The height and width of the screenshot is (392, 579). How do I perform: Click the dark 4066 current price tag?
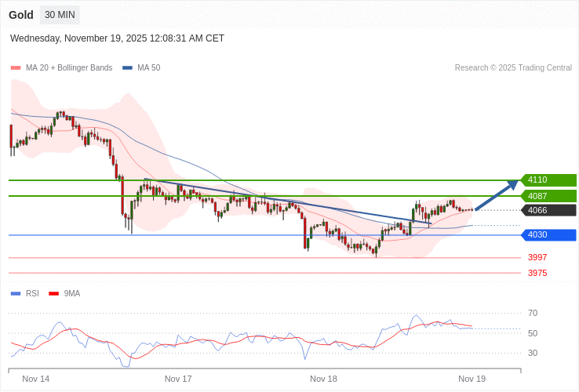click(x=548, y=210)
